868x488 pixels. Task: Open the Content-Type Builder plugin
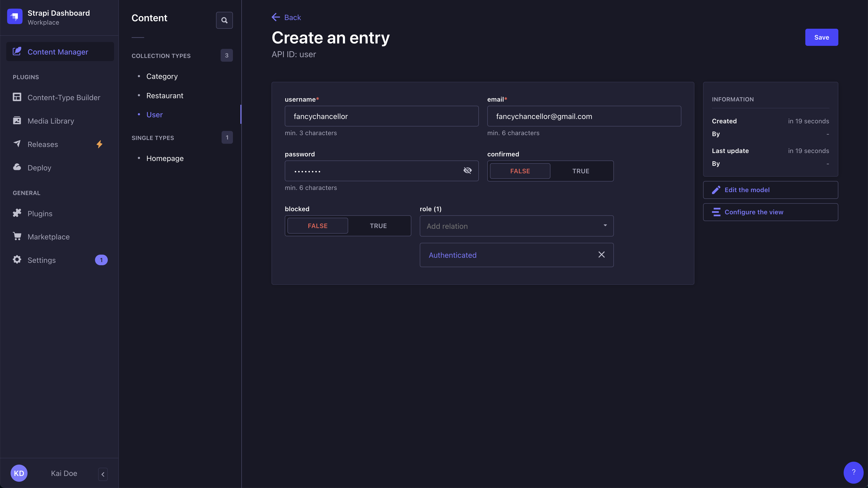(64, 98)
